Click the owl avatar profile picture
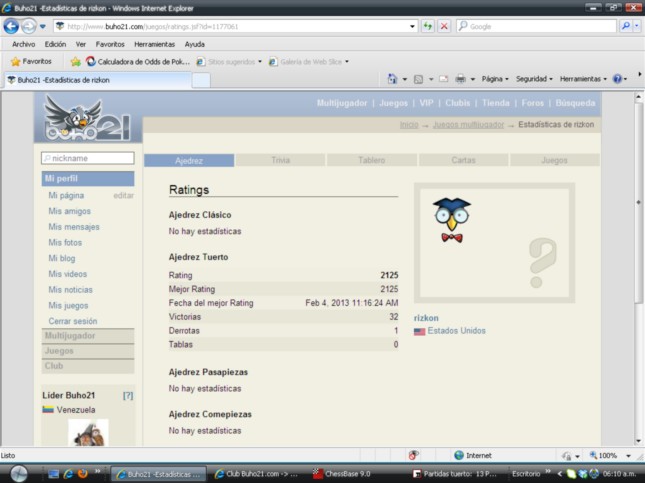This screenshot has height=483, width=645. [x=451, y=218]
